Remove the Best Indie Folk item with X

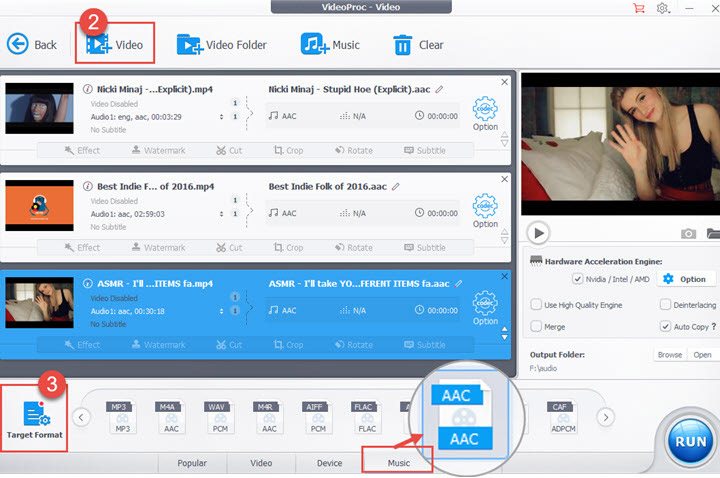pyautogui.click(x=505, y=179)
